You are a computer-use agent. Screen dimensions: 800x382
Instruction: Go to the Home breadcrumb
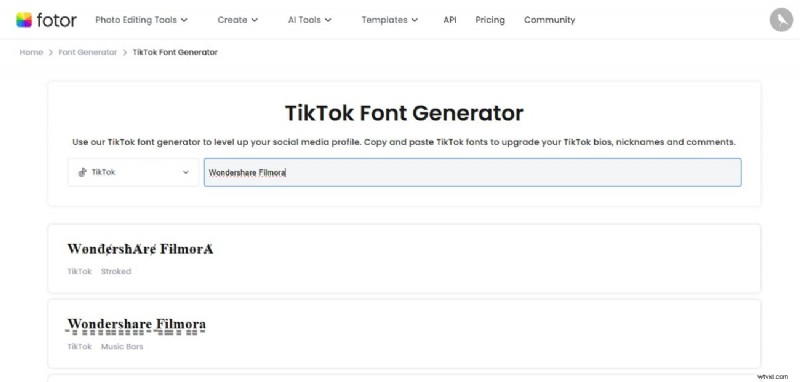(x=31, y=52)
